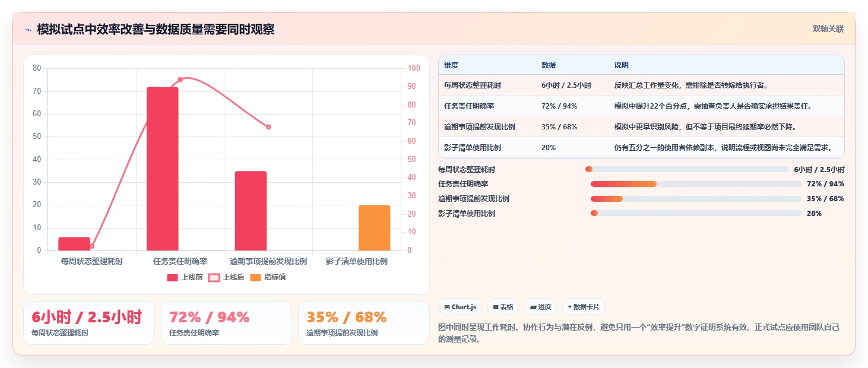This screenshot has height=368, width=868.
Task: Click table cell 20%
Action: pyautogui.click(x=549, y=148)
